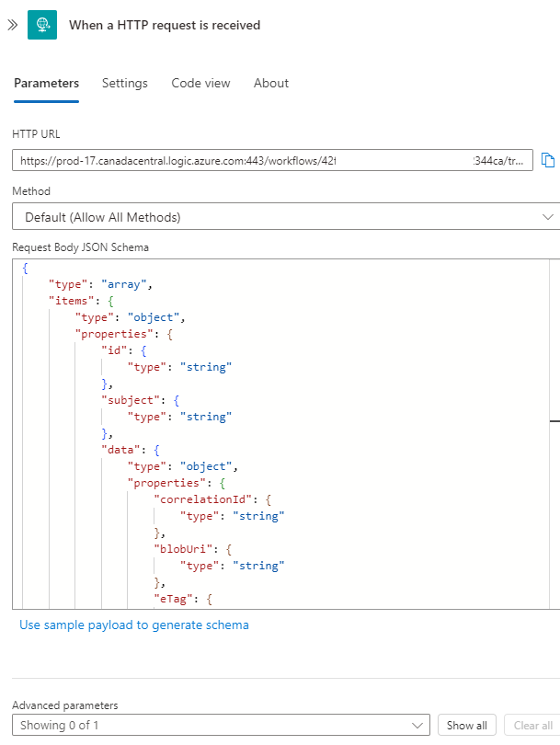The height and width of the screenshot is (745, 560).
Task: Click the Method label
Action: pyautogui.click(x=31, y=191)
